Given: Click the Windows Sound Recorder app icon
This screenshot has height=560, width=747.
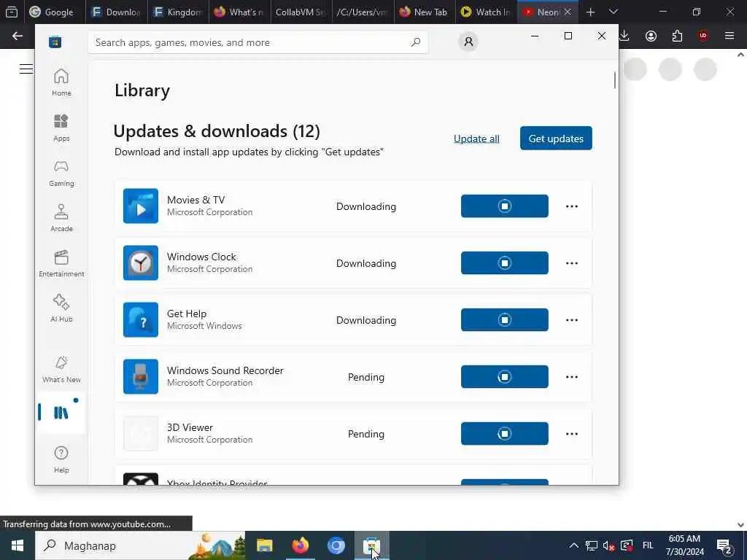Looking at the screenshot, I should pyautogui.click(x=141, y=377).
